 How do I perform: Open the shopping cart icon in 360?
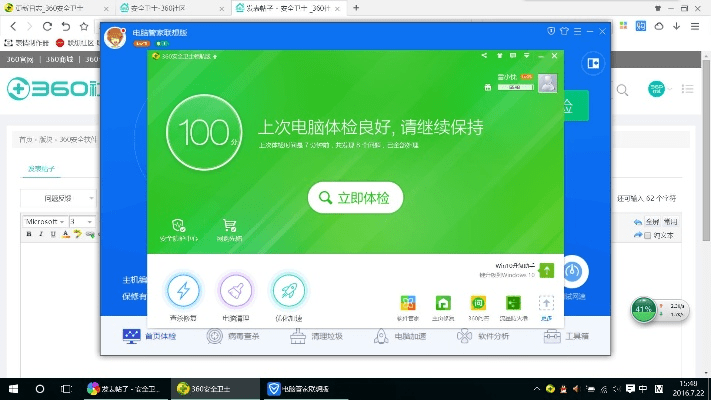click(x=229, y=225)
